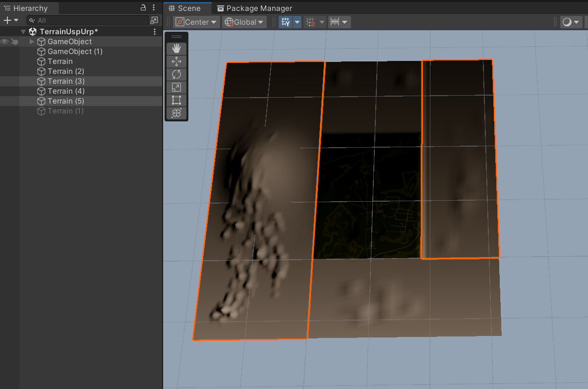Select the Scale tool
This screenshot has height=389, width=588.
point(176,87)
